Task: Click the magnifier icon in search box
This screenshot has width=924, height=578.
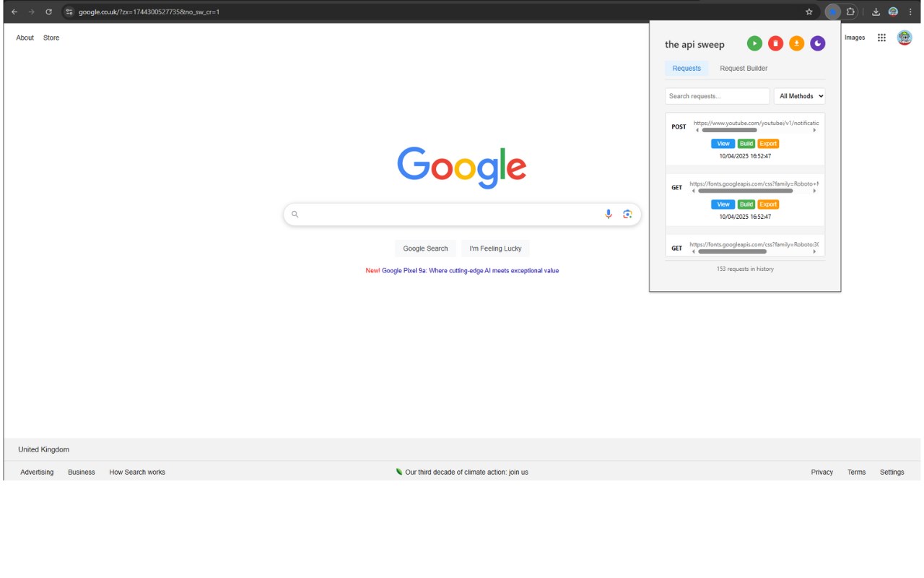Action: pyautogui.click(x=295, y=215)
